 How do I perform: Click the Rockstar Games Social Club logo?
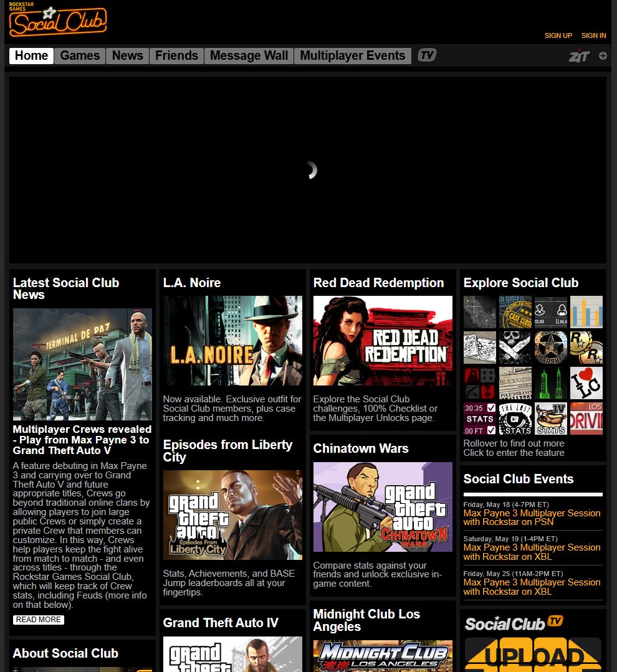pos(57,19)
